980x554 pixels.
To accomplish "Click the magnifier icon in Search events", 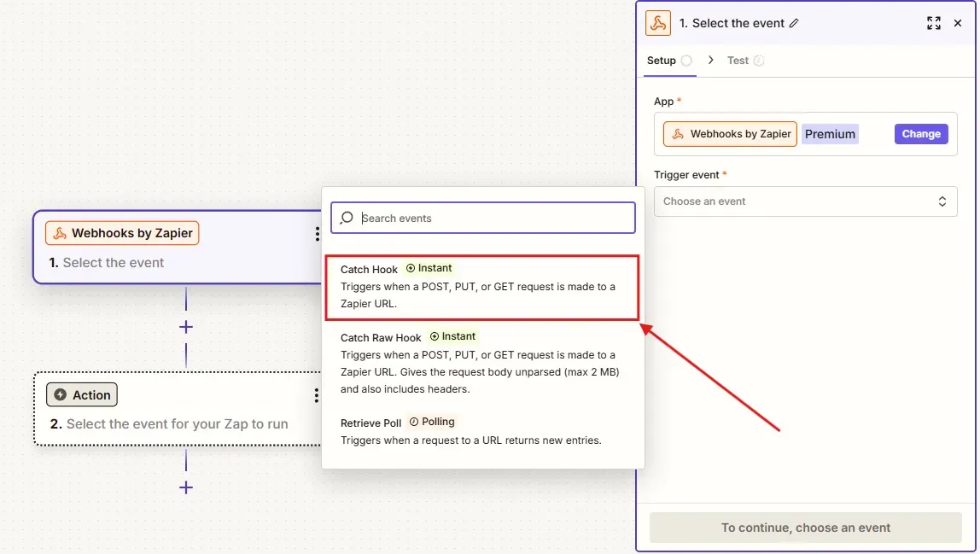I will pyautogui.click(x=347, y=218).
